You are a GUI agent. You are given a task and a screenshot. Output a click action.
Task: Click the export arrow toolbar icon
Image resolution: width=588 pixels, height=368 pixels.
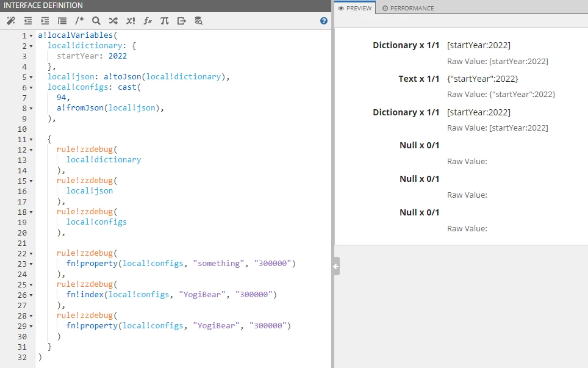pos(182,21)
